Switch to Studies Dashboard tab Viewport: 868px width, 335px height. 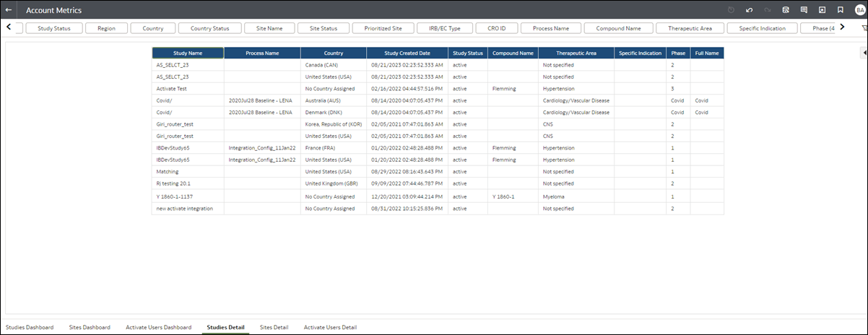[x=30, y=327]
